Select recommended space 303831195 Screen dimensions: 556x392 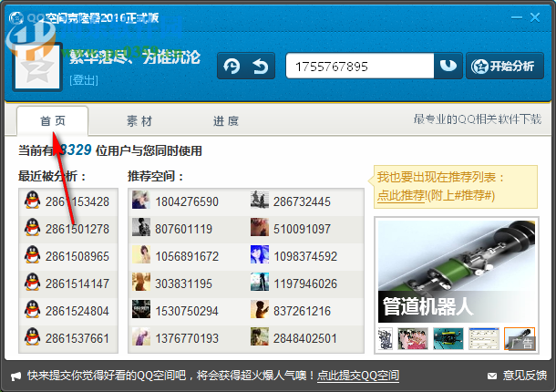point(184,284)
